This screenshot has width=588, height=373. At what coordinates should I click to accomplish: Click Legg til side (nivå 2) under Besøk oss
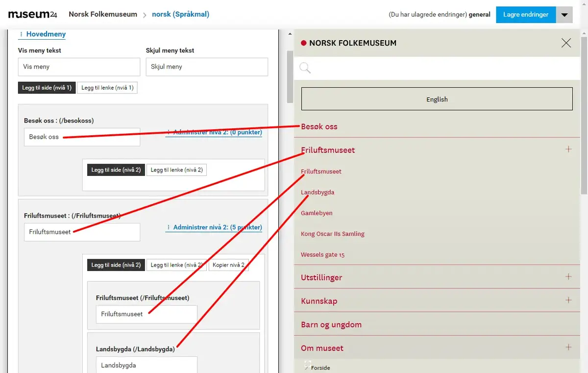click(x=116, y=170)
